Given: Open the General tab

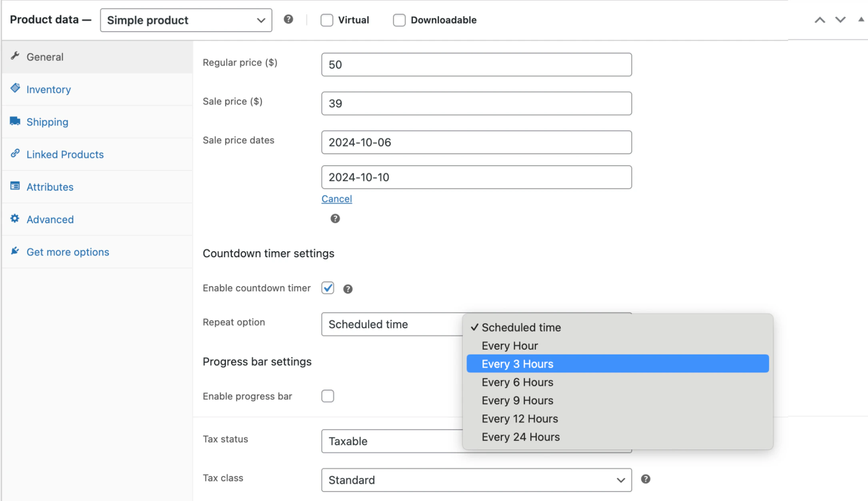Looking at the screenshot, I should pos(97,57).
